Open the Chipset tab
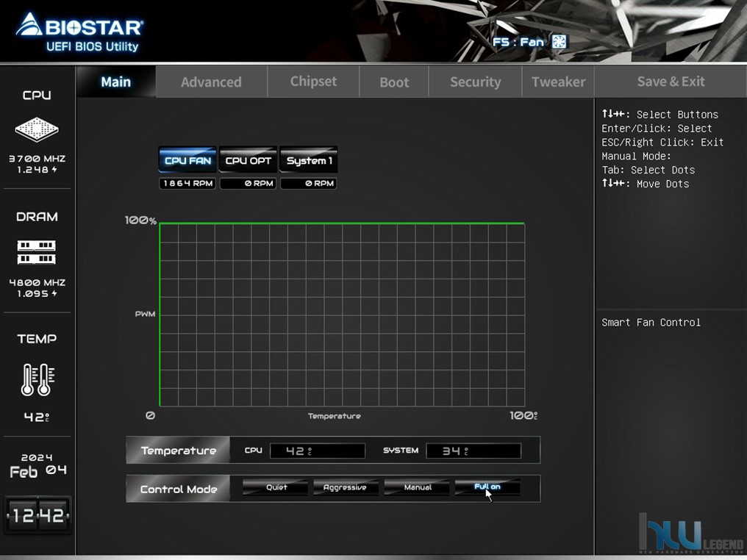This screenshot has width=747, height=560. 313,82
